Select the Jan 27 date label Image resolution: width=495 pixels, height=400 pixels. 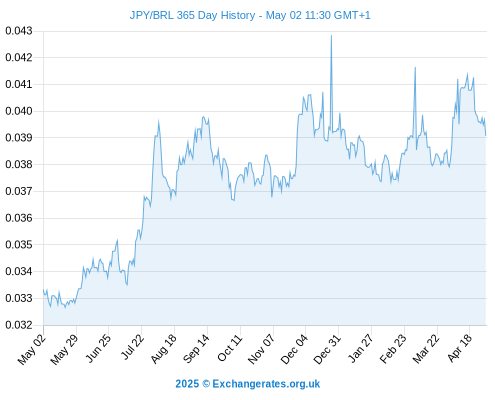(360, 348)
